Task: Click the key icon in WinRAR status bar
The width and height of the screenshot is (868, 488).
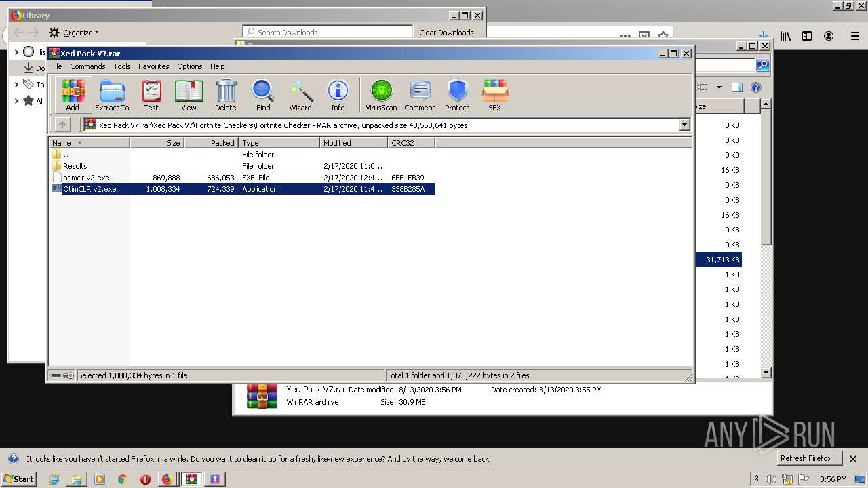Action: pos(68,375)
